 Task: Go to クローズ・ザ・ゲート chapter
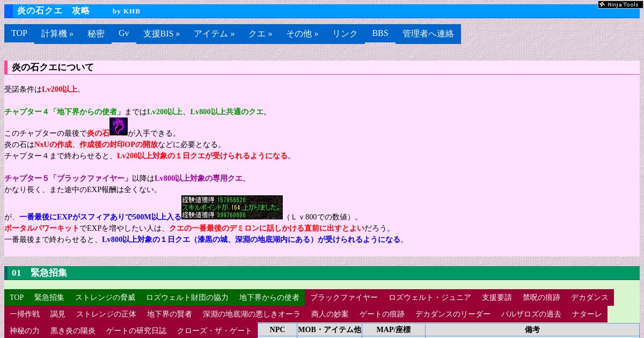(215, 330)
